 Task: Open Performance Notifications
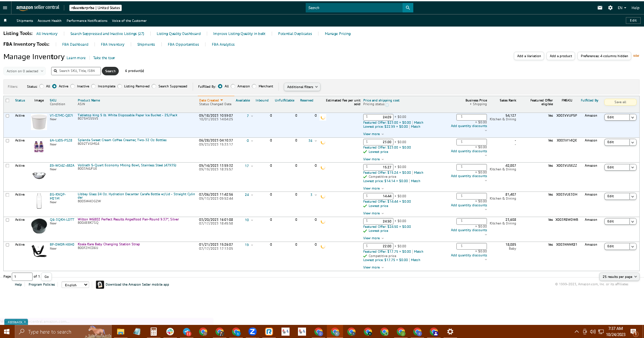[87, 21]
